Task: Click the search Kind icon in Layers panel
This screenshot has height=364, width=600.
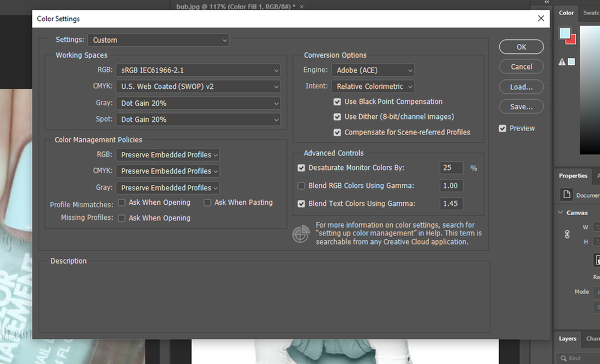Action: (563, 358)
